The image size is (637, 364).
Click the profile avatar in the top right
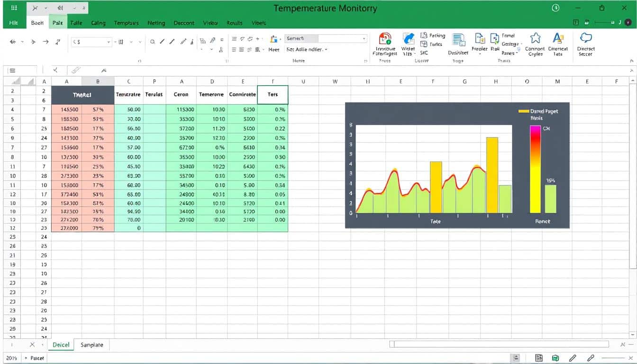coord(628,22)
